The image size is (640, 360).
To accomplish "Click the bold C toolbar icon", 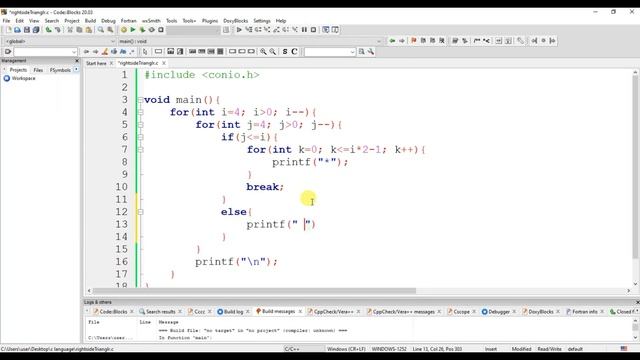I will [294, 52].
